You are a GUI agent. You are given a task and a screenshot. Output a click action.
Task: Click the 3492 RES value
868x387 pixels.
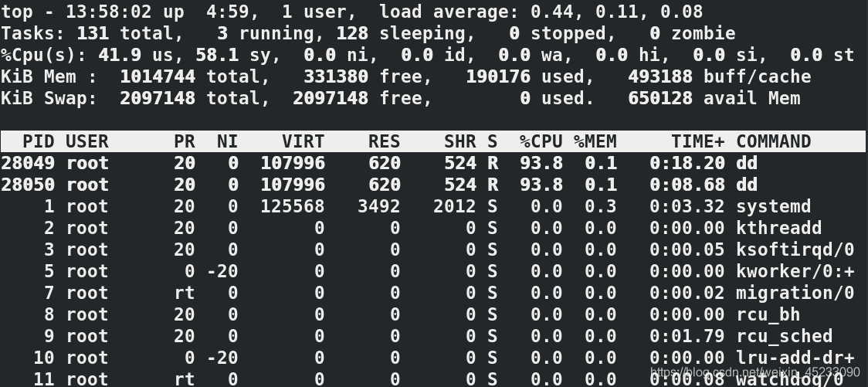click(379, 206)
